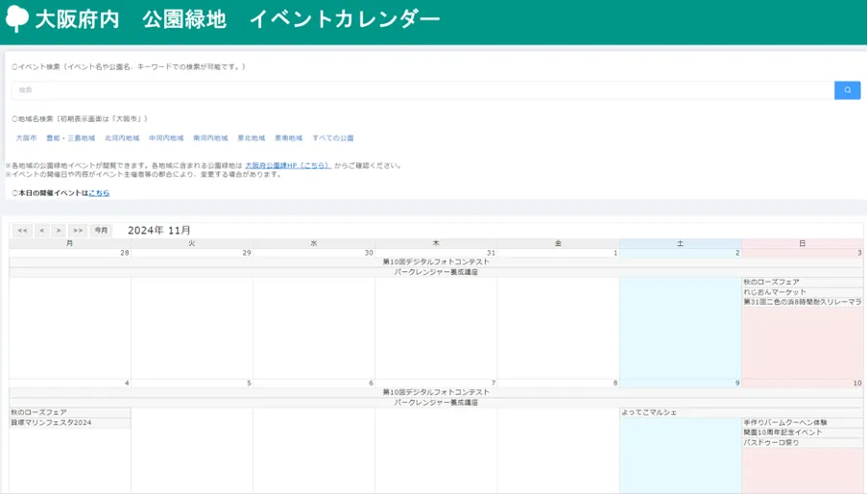Open the 大阪府公園課HP（こちら） link
Image resolution: width=868 pixels, height=494 pixels.
click(287, 165)
